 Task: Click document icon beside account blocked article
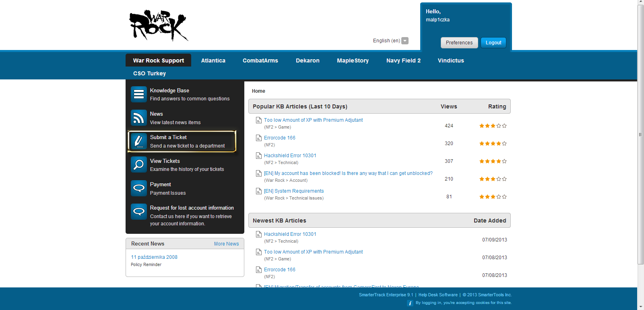tap(259, 173)
